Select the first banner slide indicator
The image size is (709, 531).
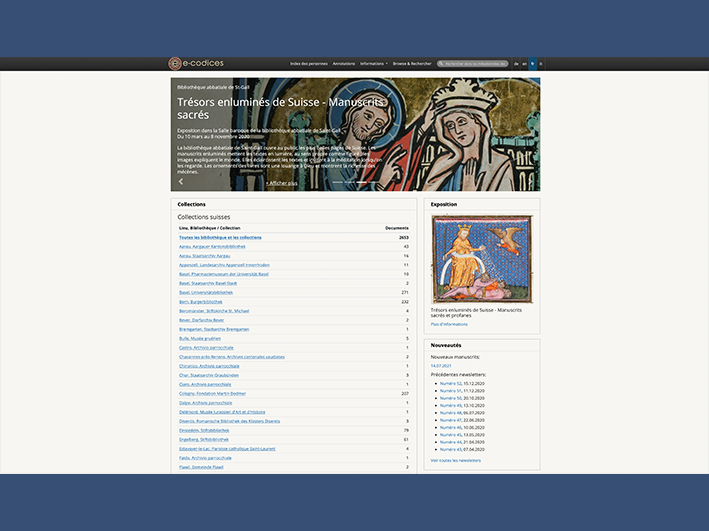click(x=337, y=182)
